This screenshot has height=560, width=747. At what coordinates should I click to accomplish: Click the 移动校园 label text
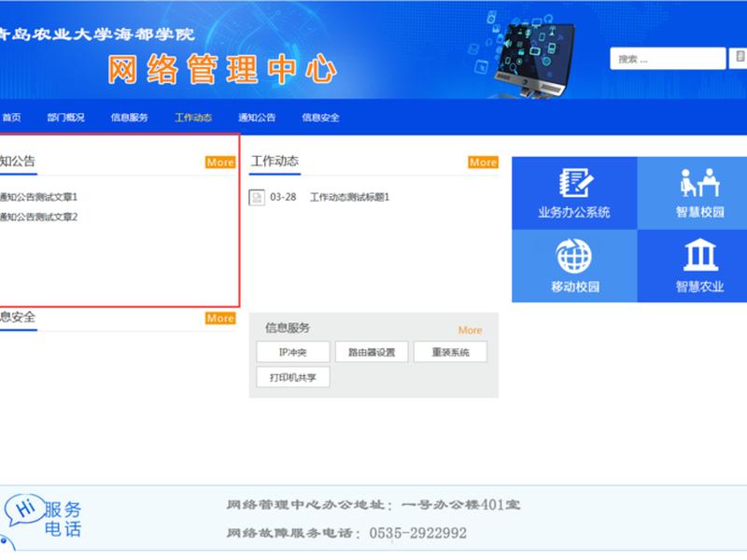pyautogui.click(x=575, y=287)
